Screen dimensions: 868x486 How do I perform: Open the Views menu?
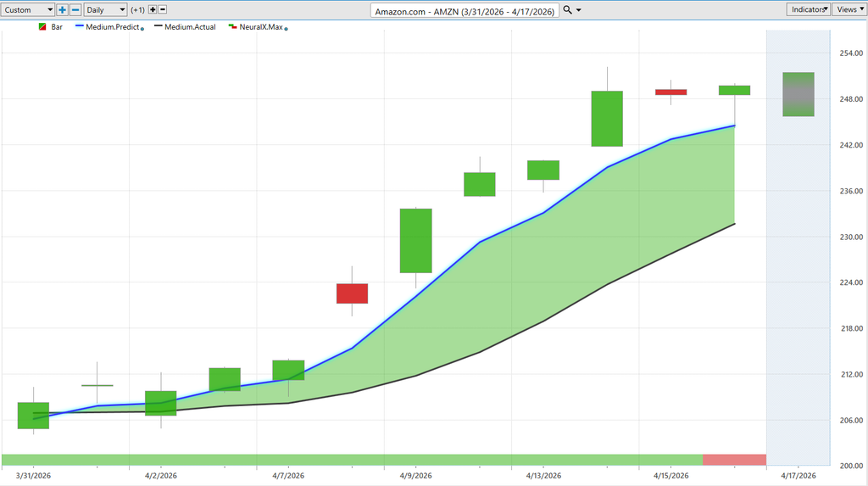click(849, 9)
